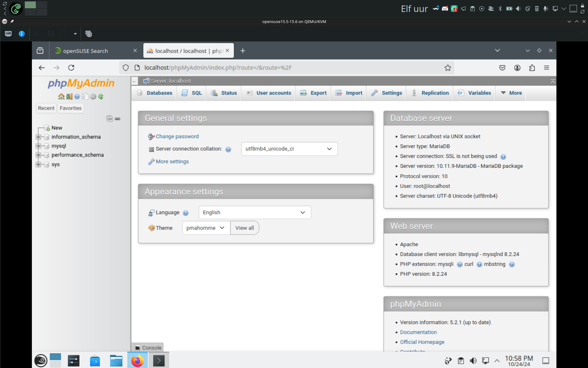Switch to the User accounts tab
Image resolution: width=588 pixels, height=368 pixels.
pyautogui.click(x=269, y=93)
